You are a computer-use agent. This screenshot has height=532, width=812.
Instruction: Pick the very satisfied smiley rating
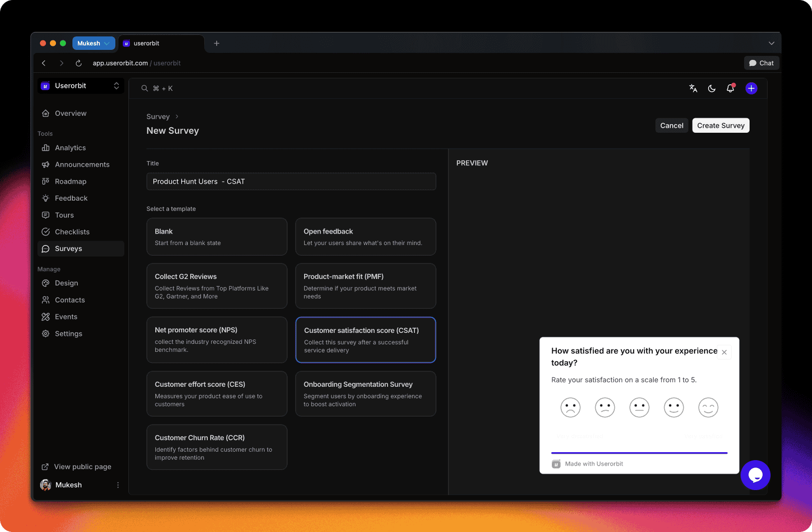[x=708, y=407]
